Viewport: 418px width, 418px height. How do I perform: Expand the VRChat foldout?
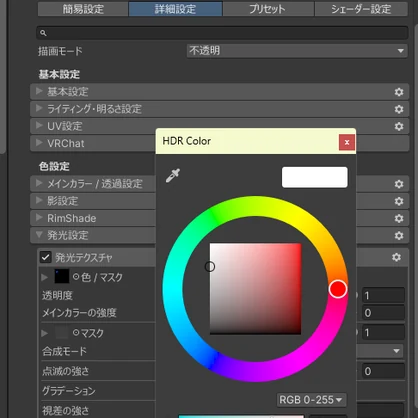[39, 143]
